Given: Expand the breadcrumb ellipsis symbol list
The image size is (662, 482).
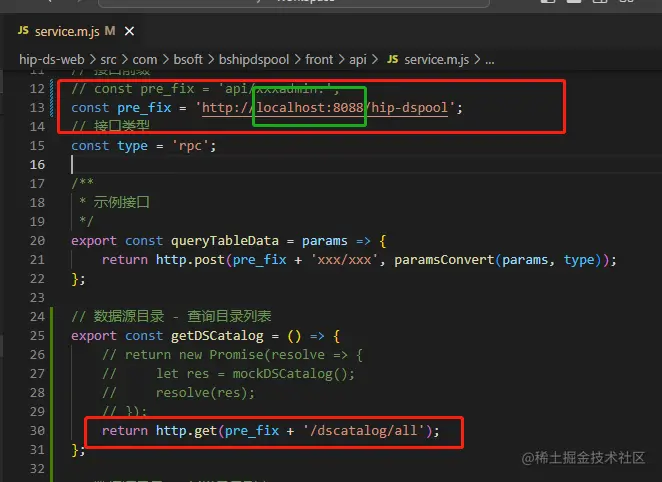Looking at the screenshot, I should [x=490, y=60].
